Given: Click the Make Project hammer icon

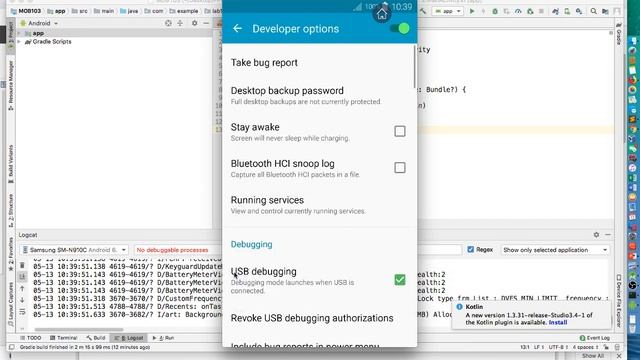Looking at the screenshot, I should 422,11.
